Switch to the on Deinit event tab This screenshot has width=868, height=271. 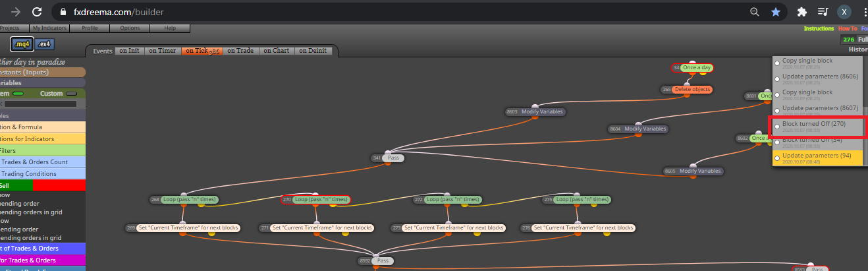[314, 51]
